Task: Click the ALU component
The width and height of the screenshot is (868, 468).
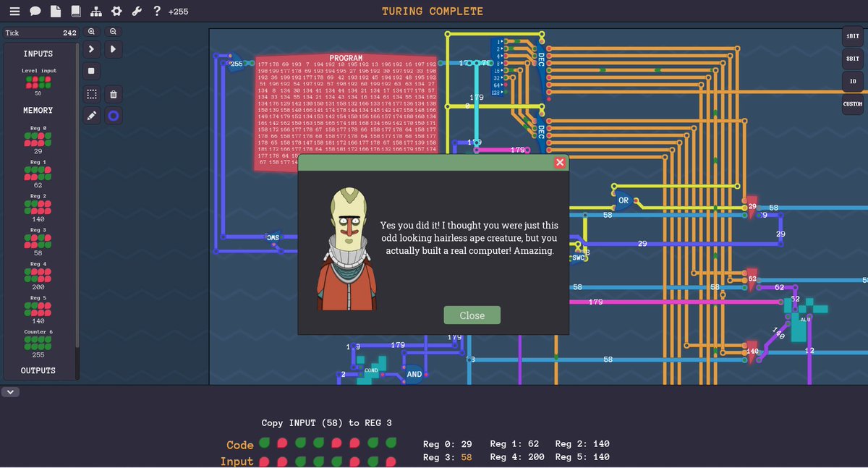Action: pos(804,318)
